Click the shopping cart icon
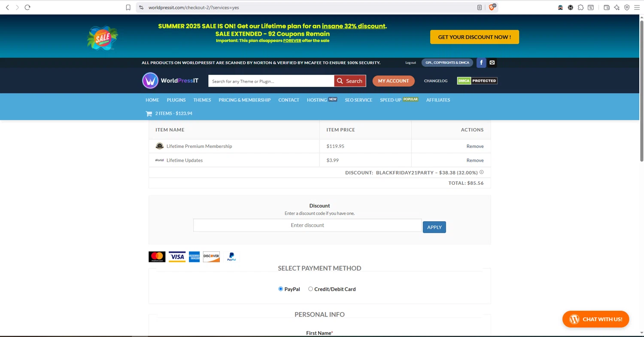The width and height of the screenshot is (644, 337). (149, 114)
